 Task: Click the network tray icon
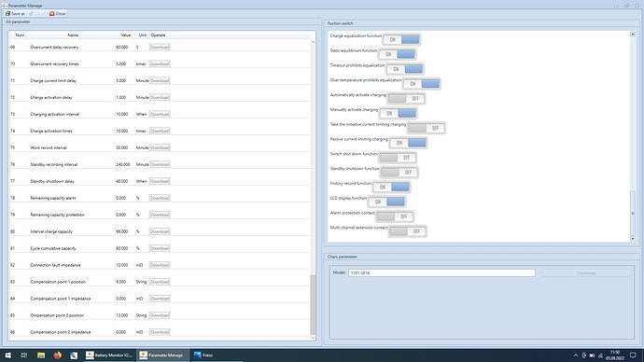[600, 355]
